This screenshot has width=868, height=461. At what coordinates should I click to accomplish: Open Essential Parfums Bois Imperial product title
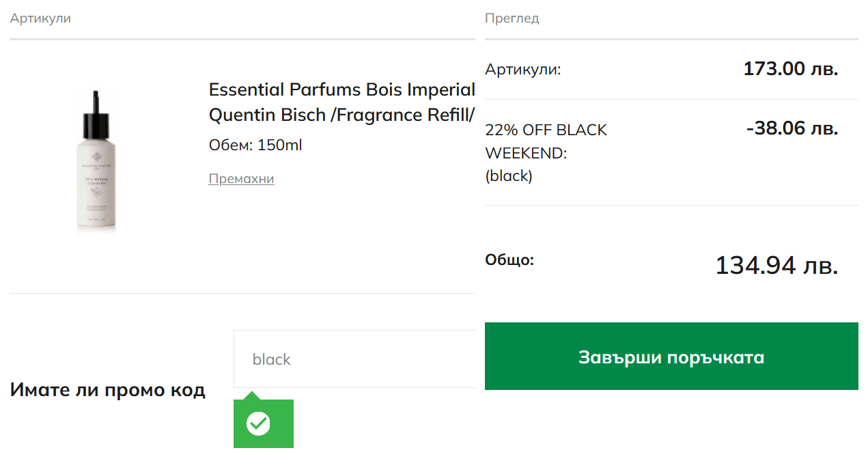pyautogui.click(x=341, y=90)
